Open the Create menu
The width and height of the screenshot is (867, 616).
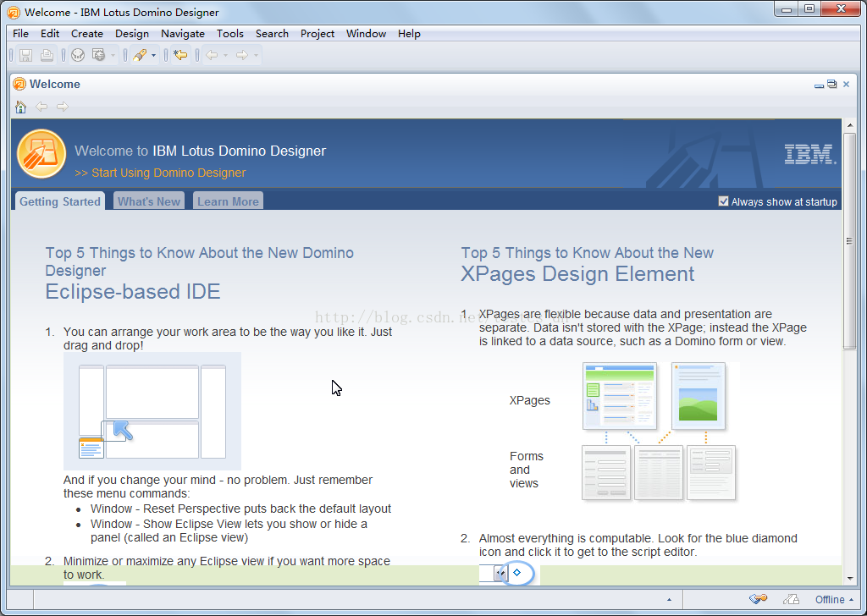point(87,34)
